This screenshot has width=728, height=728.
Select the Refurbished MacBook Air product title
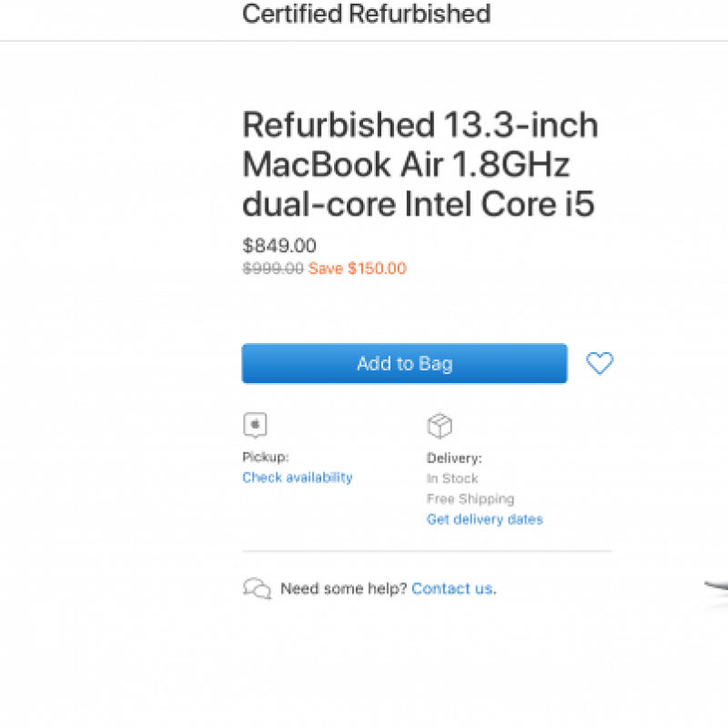419,164
